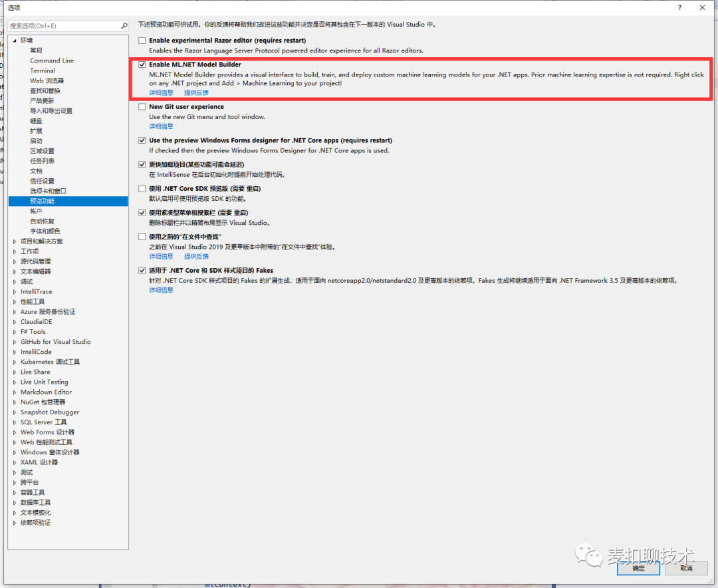Open 详细信息 link under 在文件中查找
The height and width of the screenshot is (588, 718).
click(x=161, y=256)
